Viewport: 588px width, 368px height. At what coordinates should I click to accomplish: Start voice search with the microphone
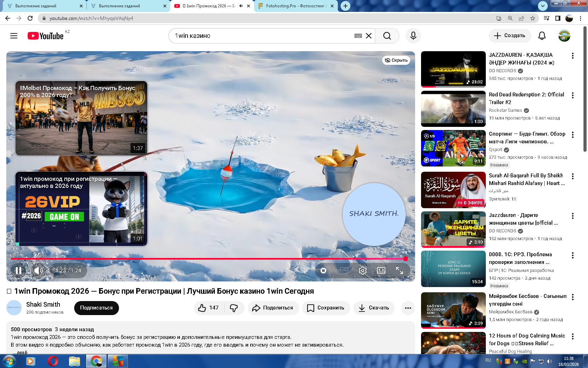[413, 36]
